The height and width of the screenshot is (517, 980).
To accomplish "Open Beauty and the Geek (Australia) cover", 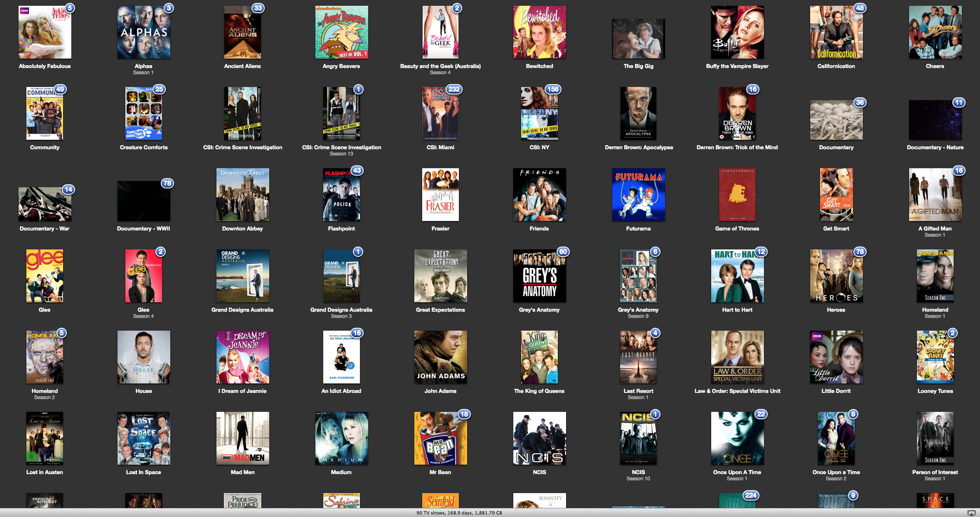I will pos(440,32).
